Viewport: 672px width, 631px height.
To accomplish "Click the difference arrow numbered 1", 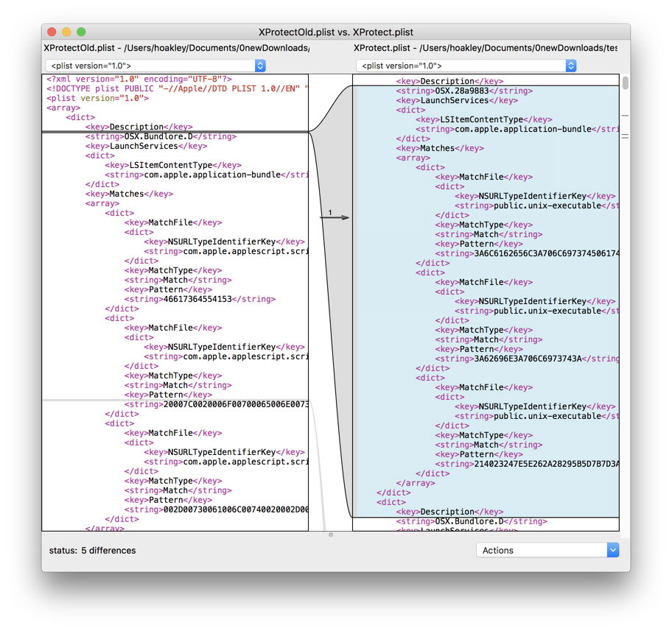I will click(x=335, y=217).
